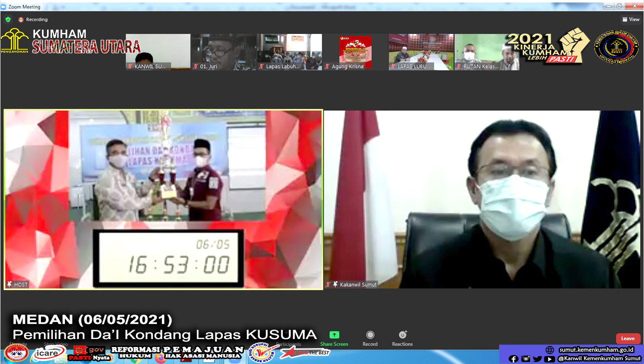Click the muted mic icon on Kakanwil Sumut
644x364 pixels.
(x=328, y=284)
